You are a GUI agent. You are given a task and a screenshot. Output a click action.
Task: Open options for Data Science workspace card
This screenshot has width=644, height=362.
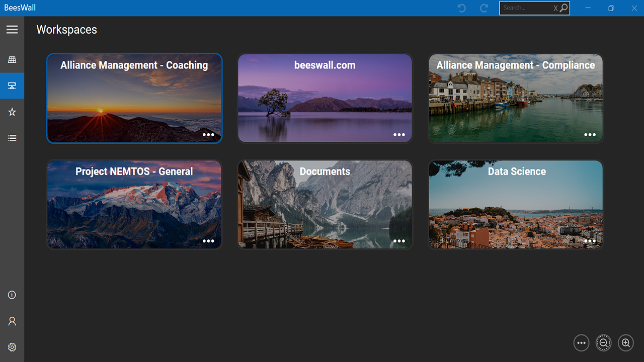[x=590, y=241]
